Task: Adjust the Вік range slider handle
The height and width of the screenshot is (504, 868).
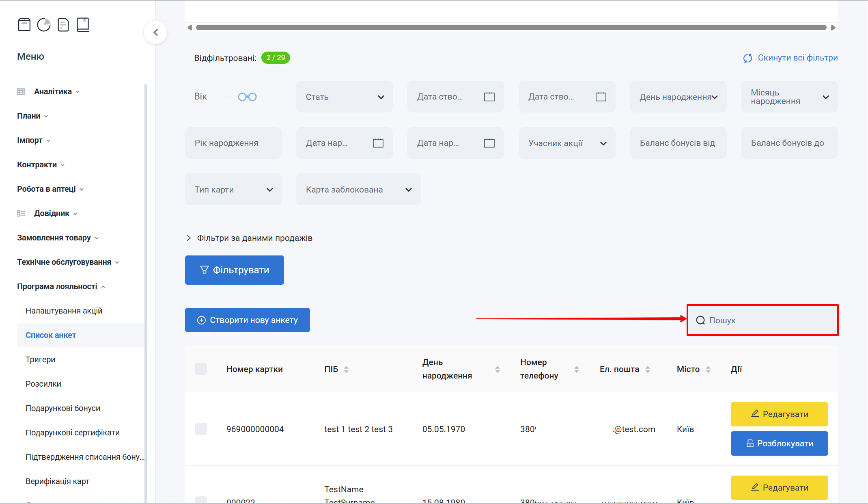Action: click(x=242, y=97)
